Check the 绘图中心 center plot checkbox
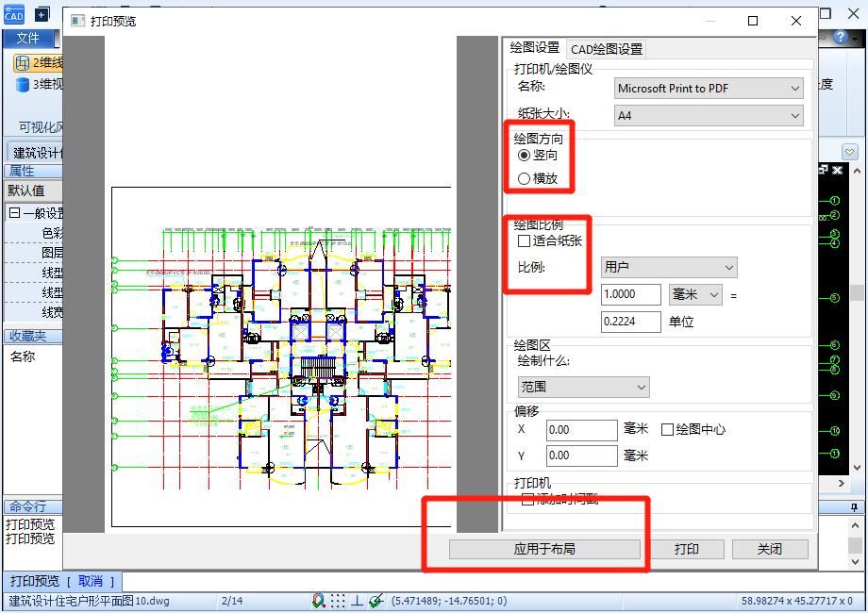868x613 pixels. (667, 429)
